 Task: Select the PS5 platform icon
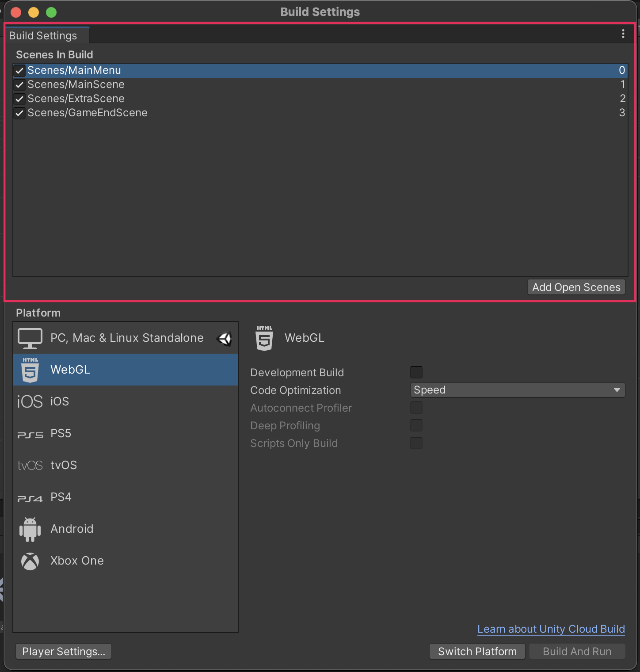click(30, 434)
